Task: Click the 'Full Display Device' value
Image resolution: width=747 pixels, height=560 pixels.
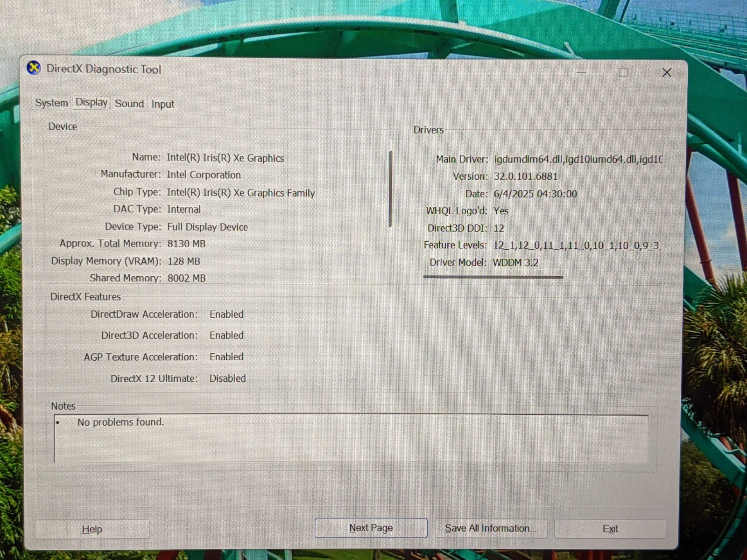Action: click(x=207, y=227)
